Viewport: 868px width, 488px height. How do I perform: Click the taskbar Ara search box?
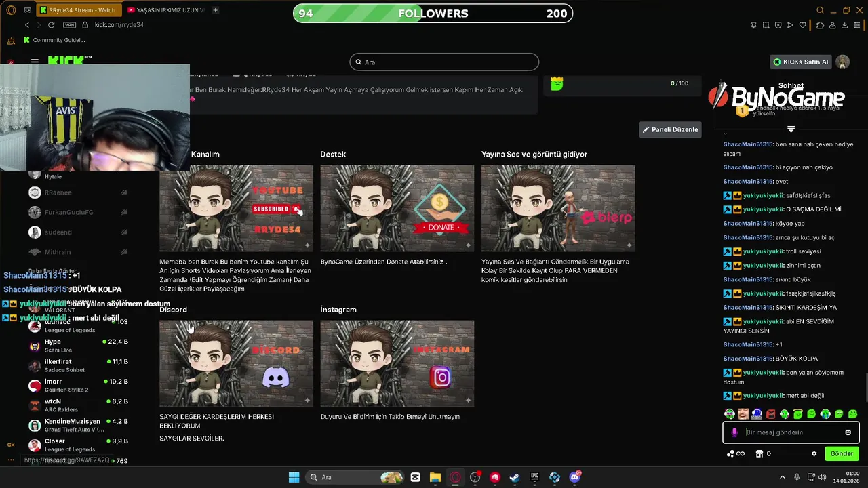point(355,477)
